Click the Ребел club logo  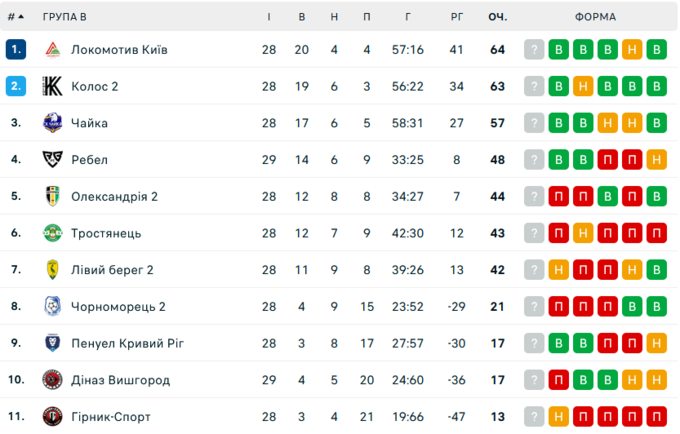(52, 160)
